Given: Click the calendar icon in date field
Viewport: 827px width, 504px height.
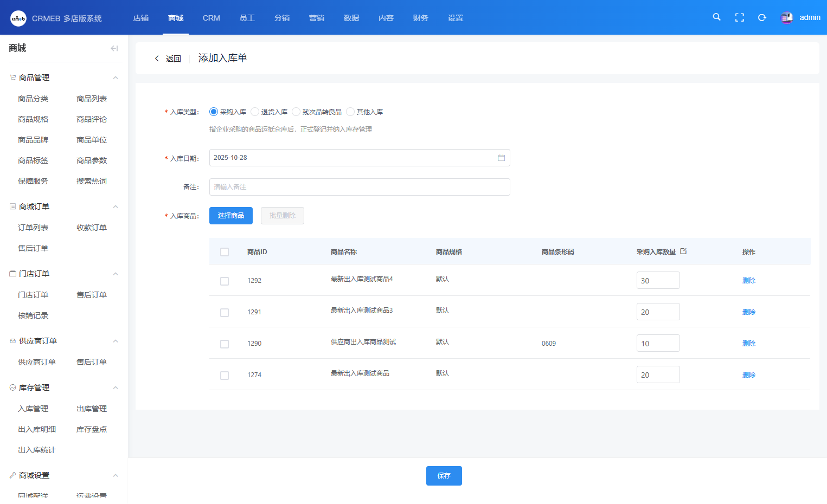Looking at the screenshot, I should coord(501,158).
